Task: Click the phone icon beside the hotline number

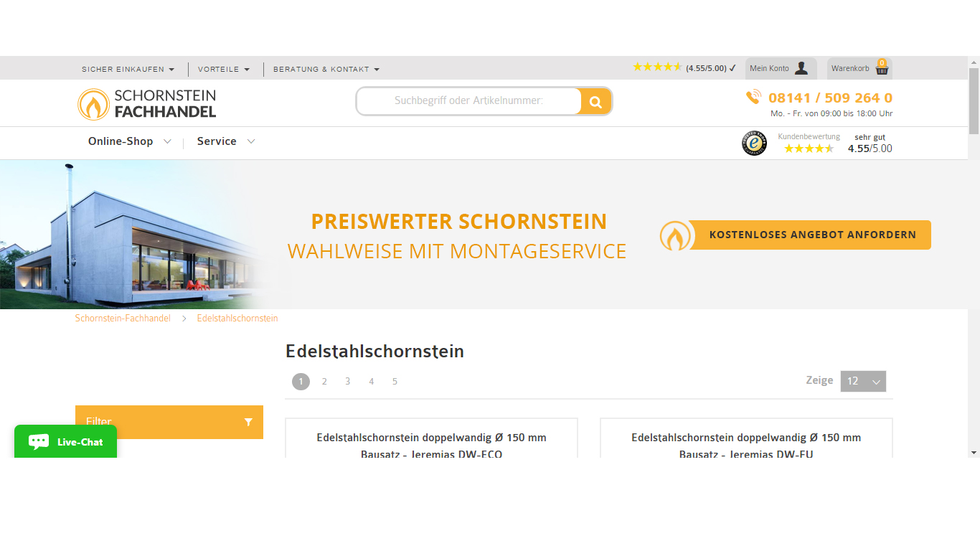Action: coord(753,96)
